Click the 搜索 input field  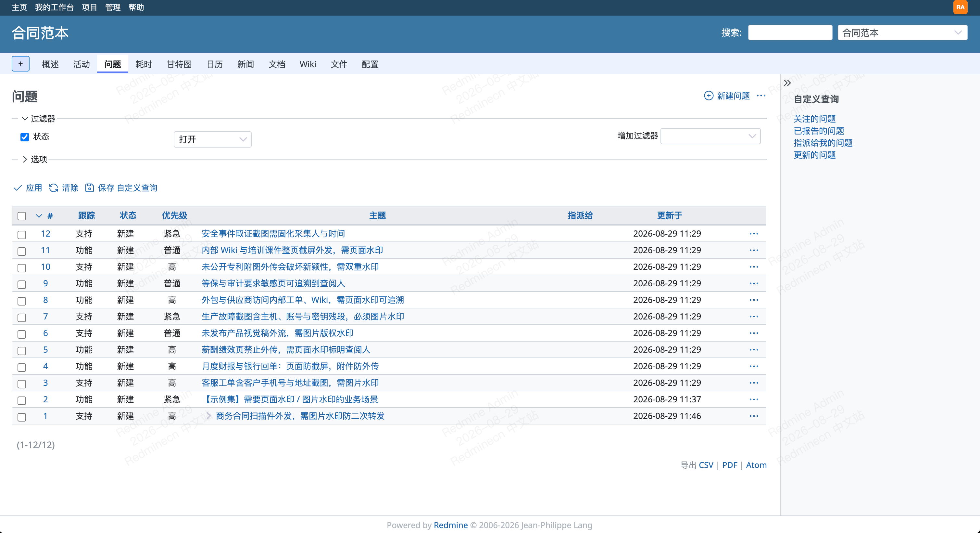coord(790,32)
